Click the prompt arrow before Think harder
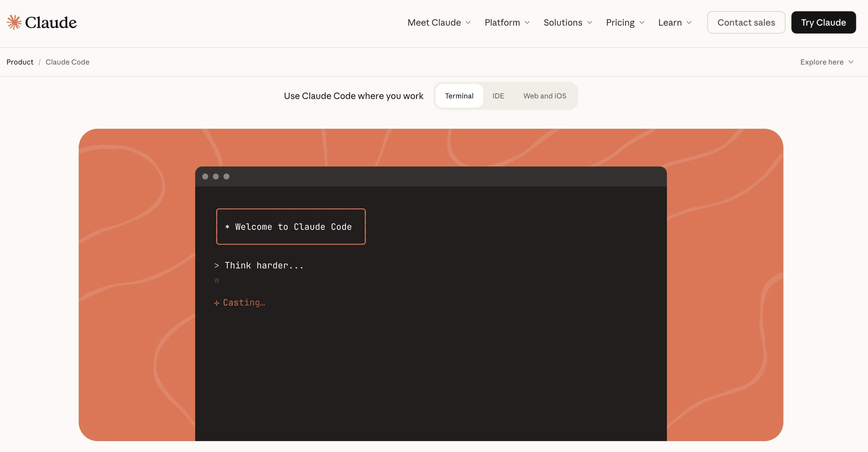 tap(217, 266)
